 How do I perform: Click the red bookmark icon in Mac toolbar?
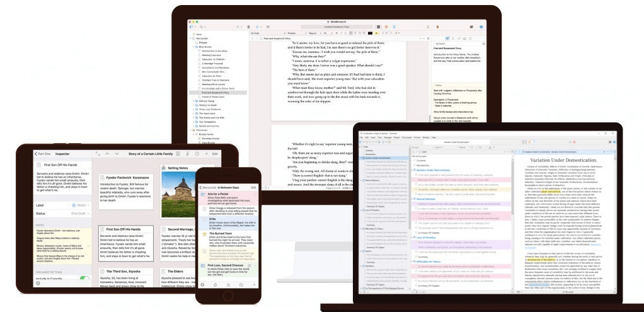click(437, 26)
